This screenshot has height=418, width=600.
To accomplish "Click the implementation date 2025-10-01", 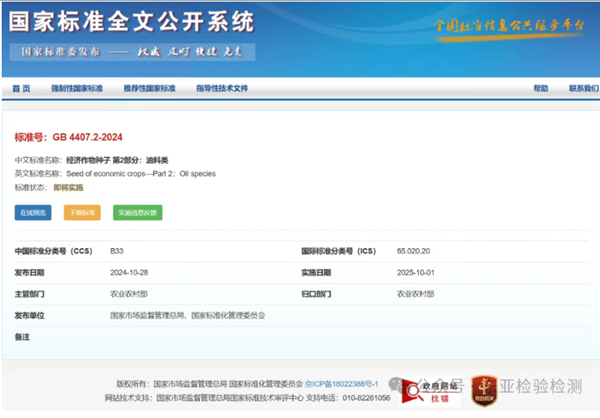I will 416,272.
